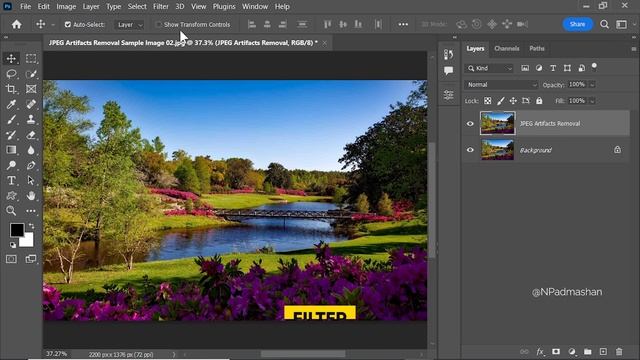Image resolution: width=640 pixels, height=360 pixels.
Task: Select the Pen tool
Action: coord(31,165)
